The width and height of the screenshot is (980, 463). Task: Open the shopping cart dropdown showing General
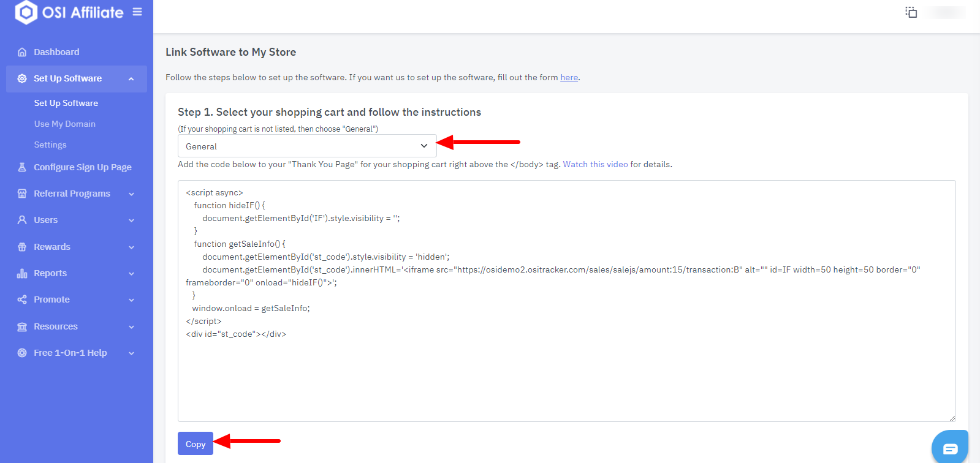click(x=307, y=146)
